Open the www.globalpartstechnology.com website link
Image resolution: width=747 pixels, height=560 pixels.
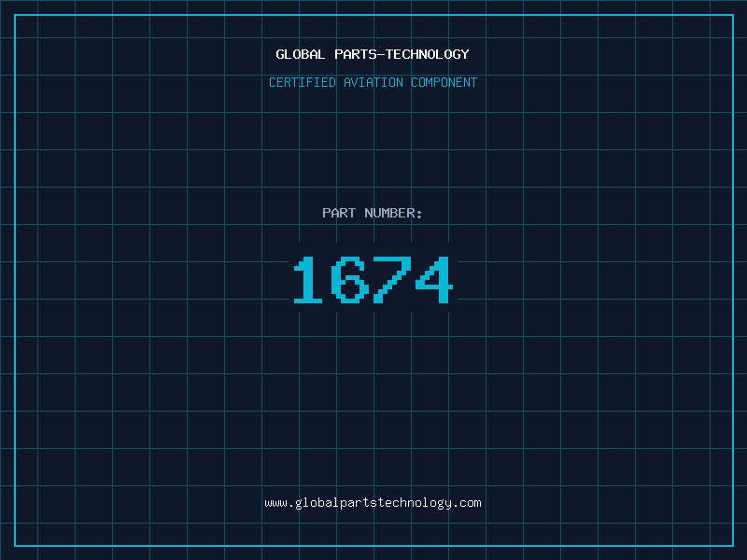373,503
